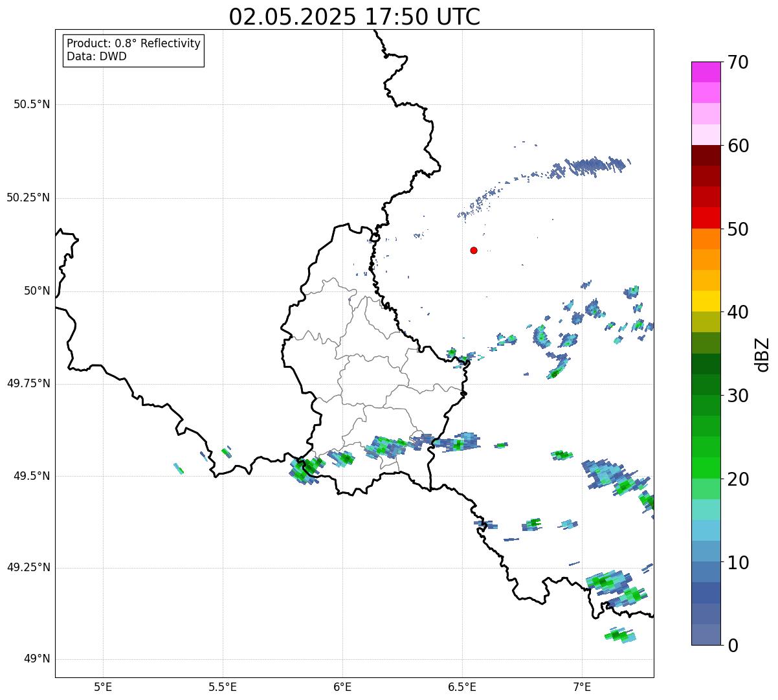Viewport: 778px width, 700px height.
Task: Click the dark maroon colorbar swatch below 60
Action: pyautogui.click(x=706, y=155)
